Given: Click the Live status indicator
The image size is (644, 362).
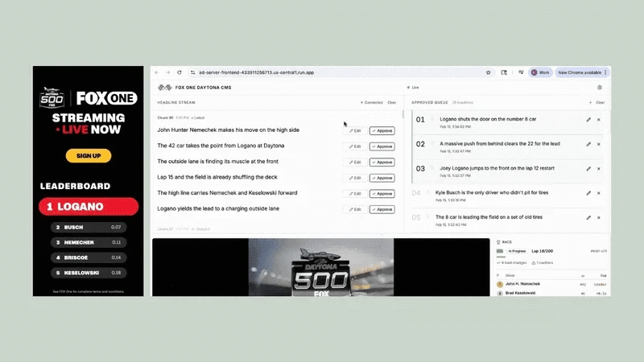Looking at the screenshot, I should tap(413, 88).
